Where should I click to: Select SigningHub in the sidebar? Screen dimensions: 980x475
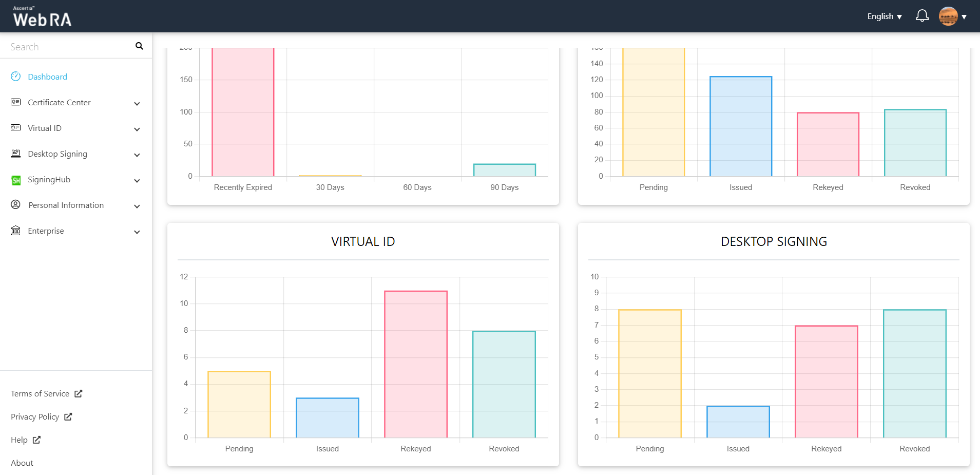coord(49,180)
